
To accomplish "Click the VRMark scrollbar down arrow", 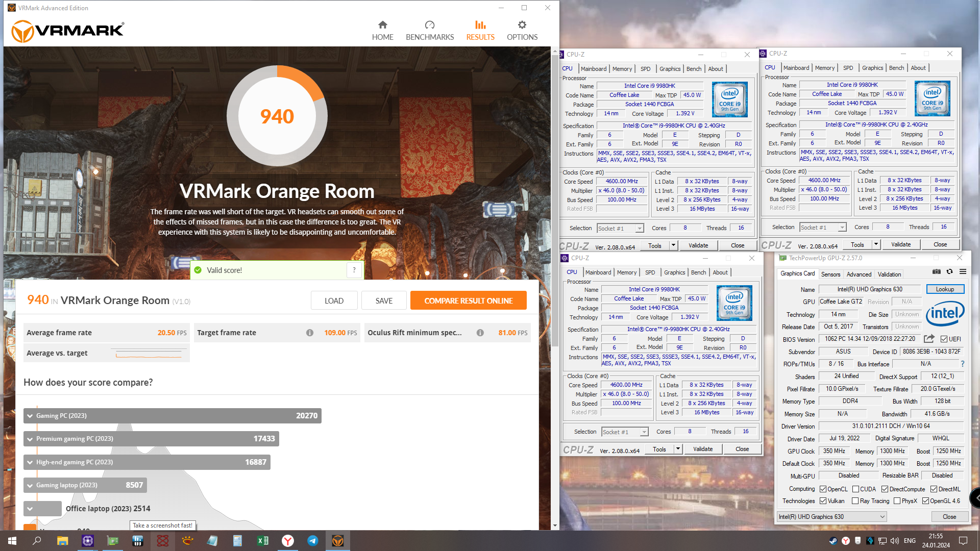I will click(555, 525).
